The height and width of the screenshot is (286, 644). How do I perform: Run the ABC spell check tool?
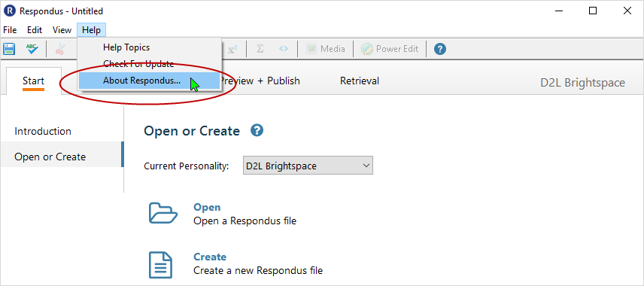[x=32, y=49]
